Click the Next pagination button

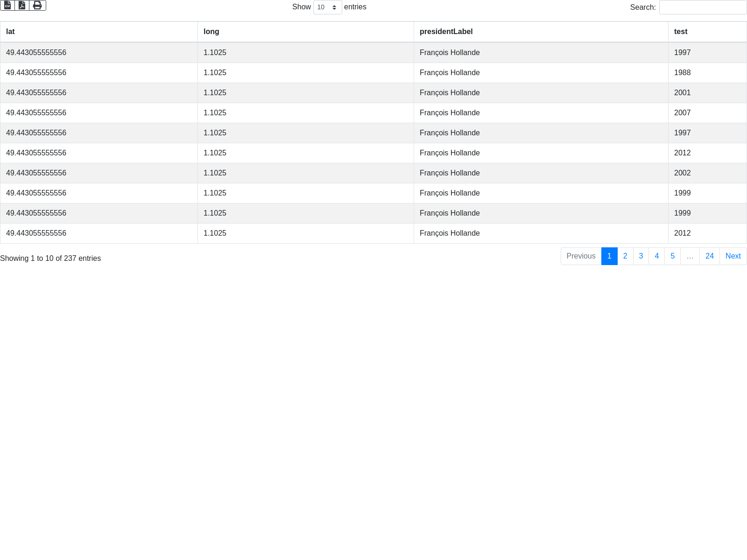(733, 256)
